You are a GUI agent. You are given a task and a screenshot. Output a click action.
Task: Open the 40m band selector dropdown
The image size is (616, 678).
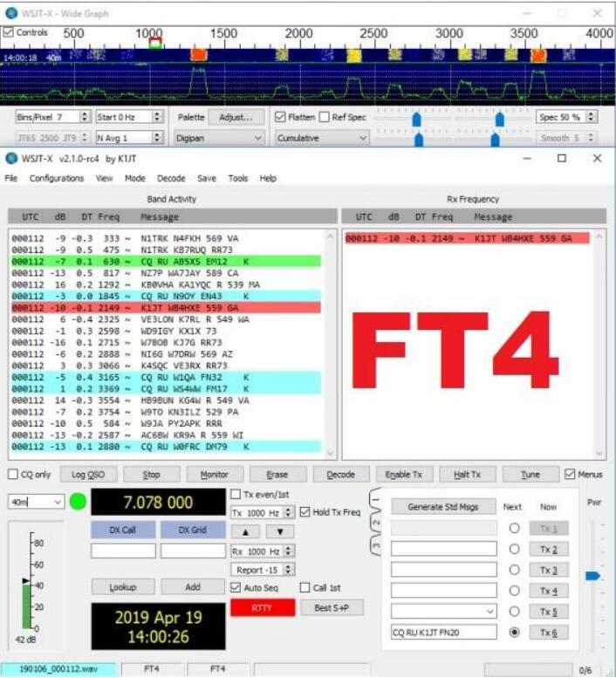point(36,502)
